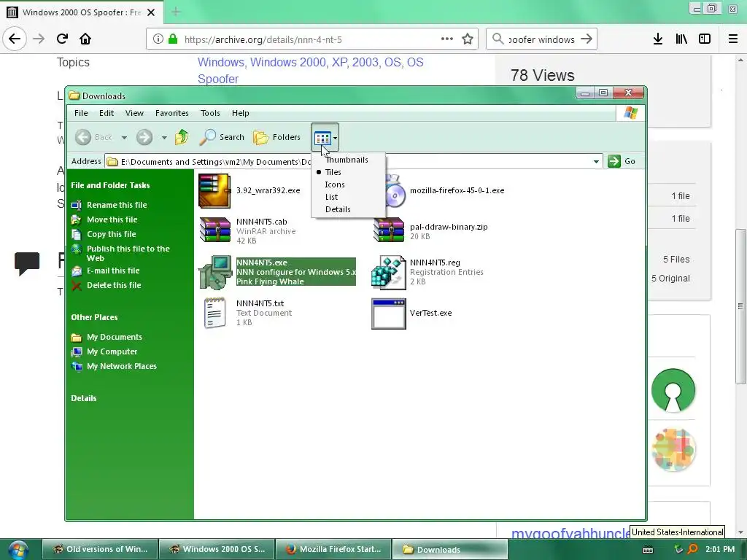This screenshot has width=747, height=560.
Task: Click Firefox back arrow button
Action: point(15,39)
